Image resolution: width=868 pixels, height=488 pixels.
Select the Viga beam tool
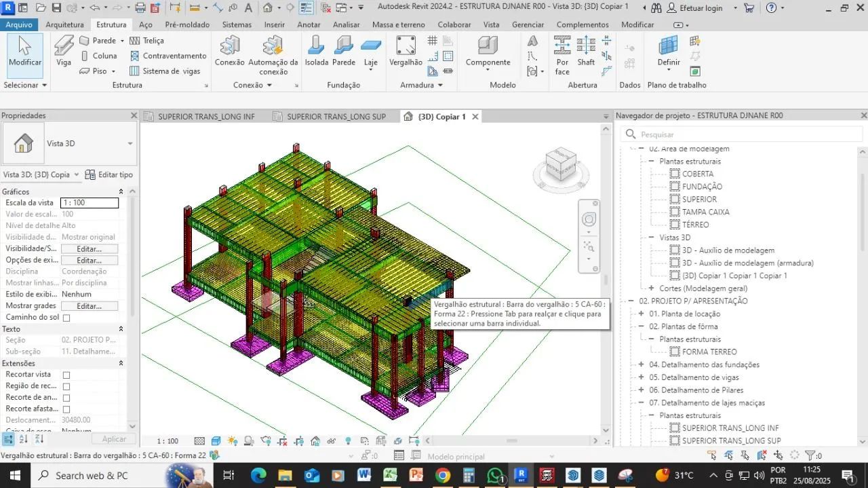point(64,51)
